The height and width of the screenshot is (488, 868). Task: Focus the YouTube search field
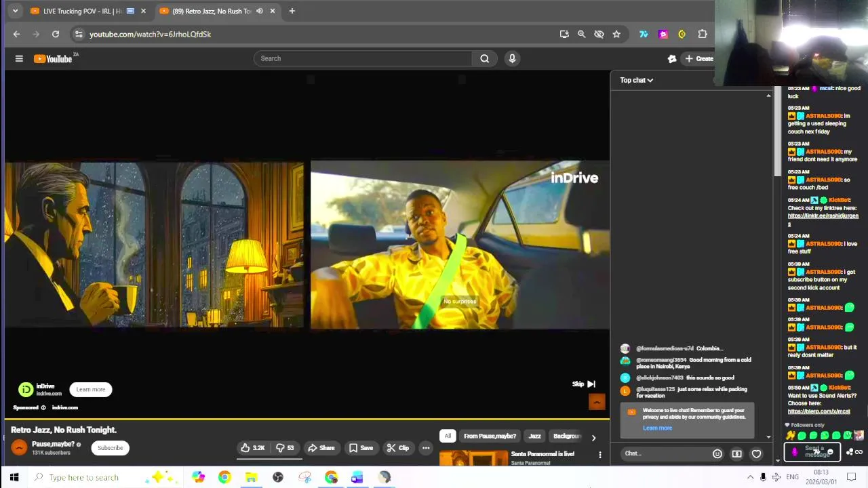[x=363, y=58]
